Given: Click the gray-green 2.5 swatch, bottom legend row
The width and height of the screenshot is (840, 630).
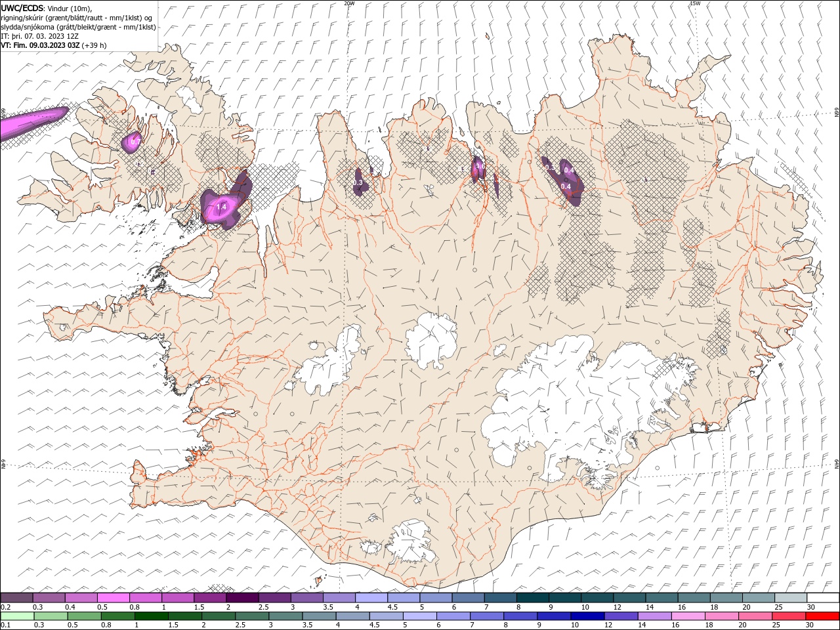Looking at the screenshot, I should [252, 616].
